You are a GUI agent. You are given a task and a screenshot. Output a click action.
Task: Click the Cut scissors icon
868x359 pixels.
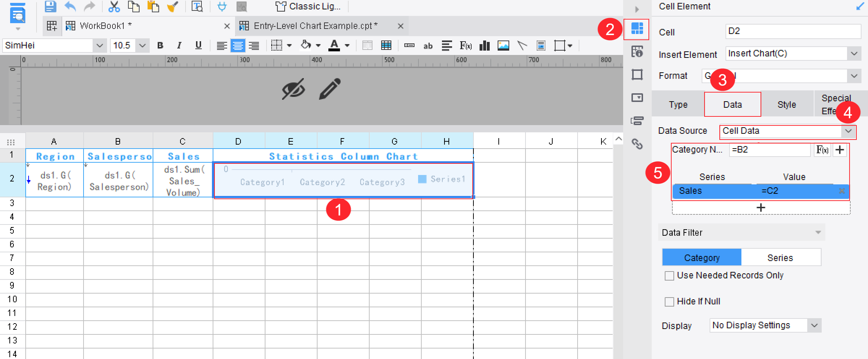pos(114,7)
